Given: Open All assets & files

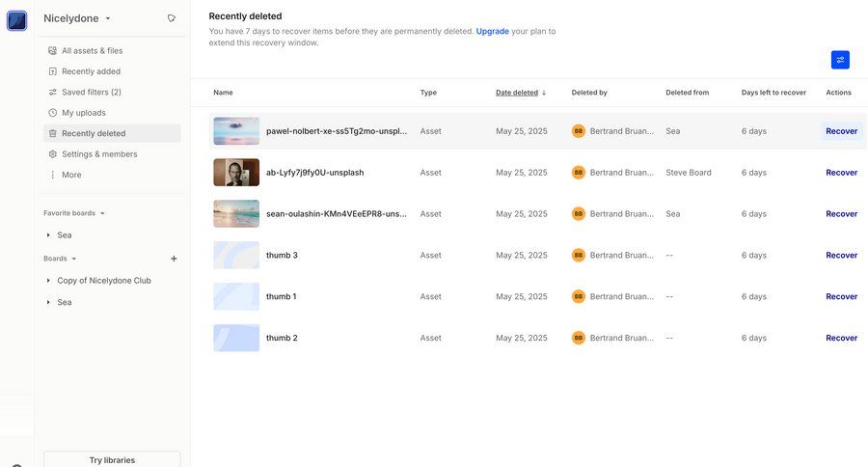Looking at the screenshot, I should 92,51.
